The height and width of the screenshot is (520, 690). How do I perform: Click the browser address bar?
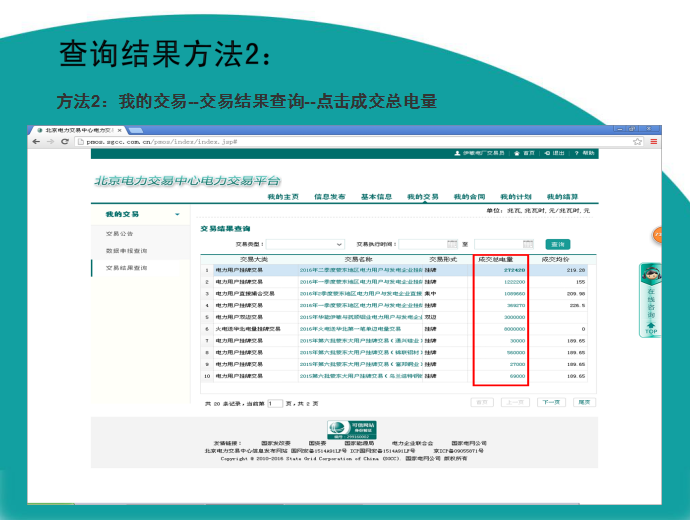(x=350, y=142)
